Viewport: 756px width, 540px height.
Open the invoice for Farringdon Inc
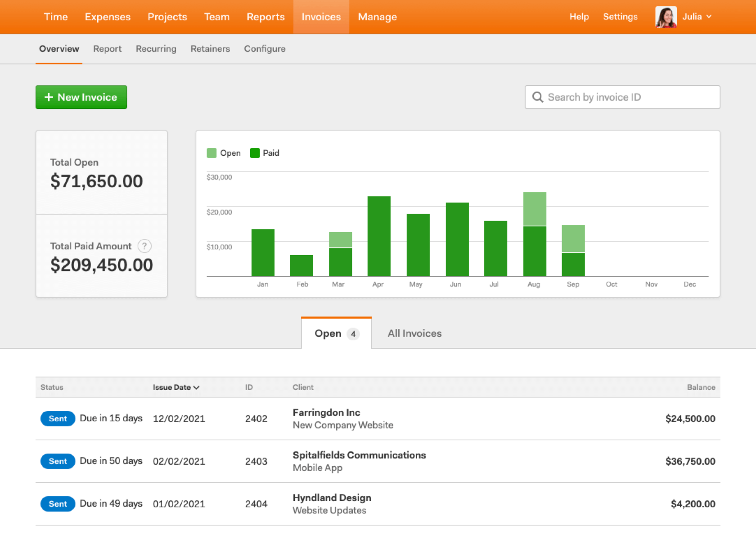326,413
